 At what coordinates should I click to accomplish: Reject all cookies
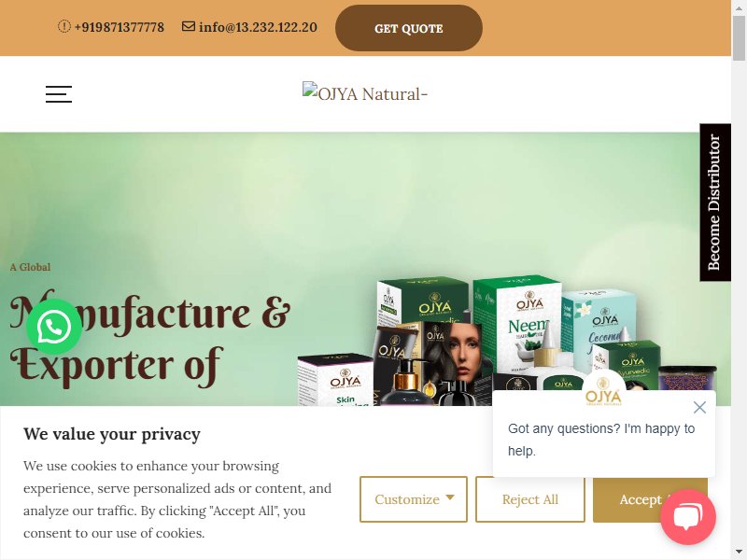pos(529,499)
